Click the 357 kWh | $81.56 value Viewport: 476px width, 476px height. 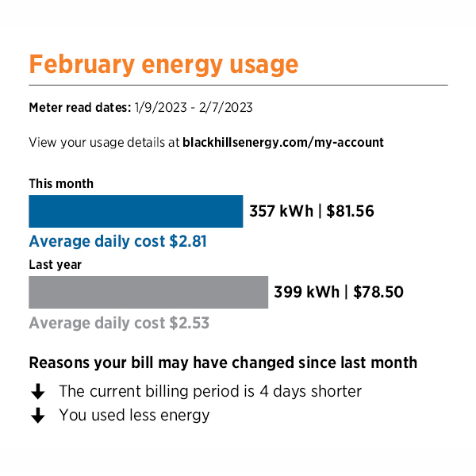click(x=312, y=211)
